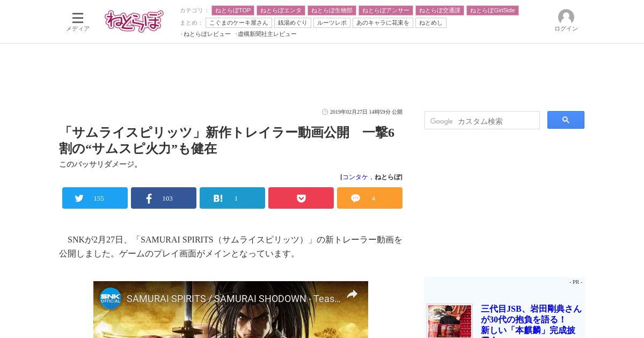644x338 pixels.
Task: Open the ルーツレポ collection
Action: tap(332, 23)
